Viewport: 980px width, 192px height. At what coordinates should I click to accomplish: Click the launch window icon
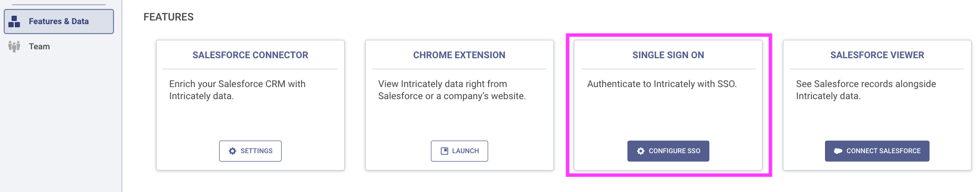click(x=444, y=151)
